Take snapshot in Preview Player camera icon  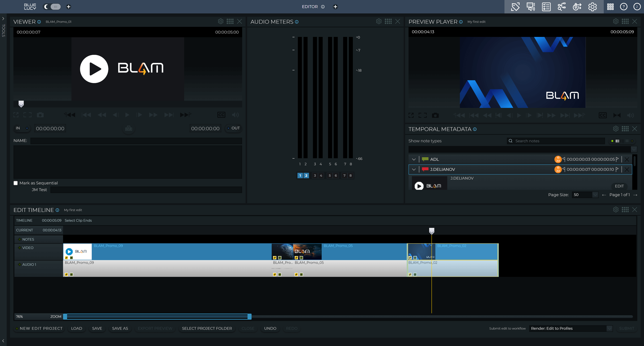pos(435,115)
